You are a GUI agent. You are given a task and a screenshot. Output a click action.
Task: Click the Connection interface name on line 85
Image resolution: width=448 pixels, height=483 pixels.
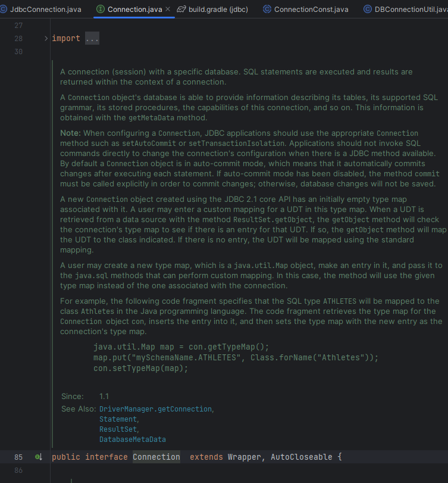click(156, 457)
